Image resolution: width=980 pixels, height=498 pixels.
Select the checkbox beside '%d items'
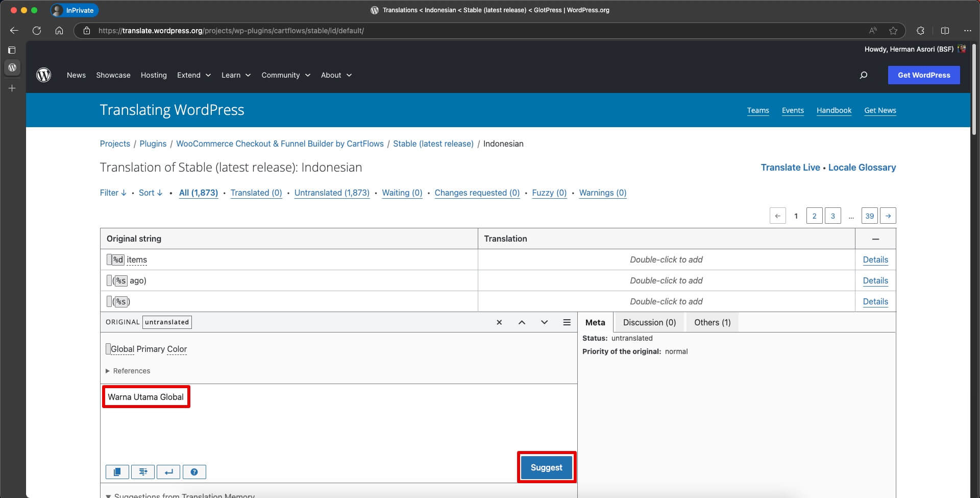109,259
